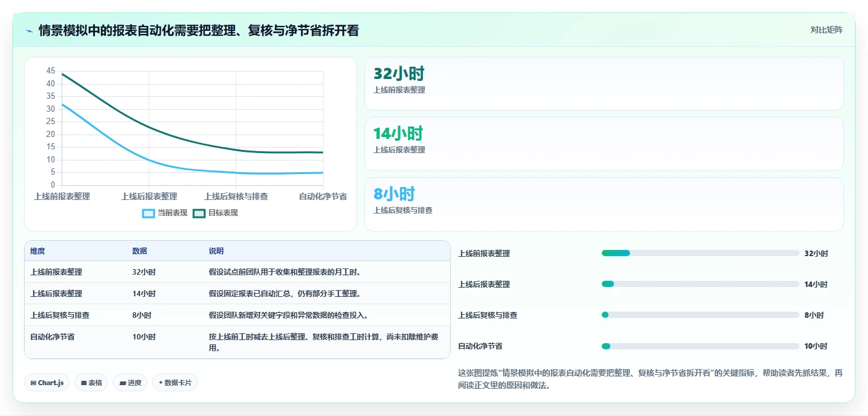Screen dimensions: 868x416
Task: Click the 数据卡片 tag chip
Action: click(175, 383)
